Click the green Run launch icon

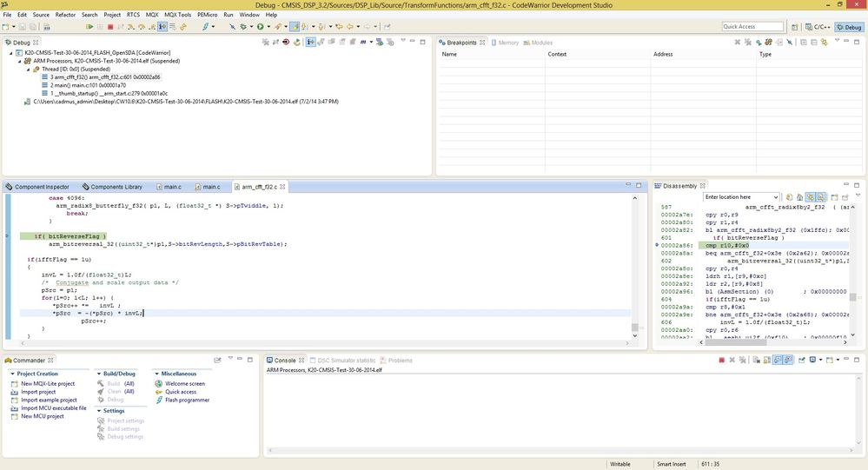point(260,27)
